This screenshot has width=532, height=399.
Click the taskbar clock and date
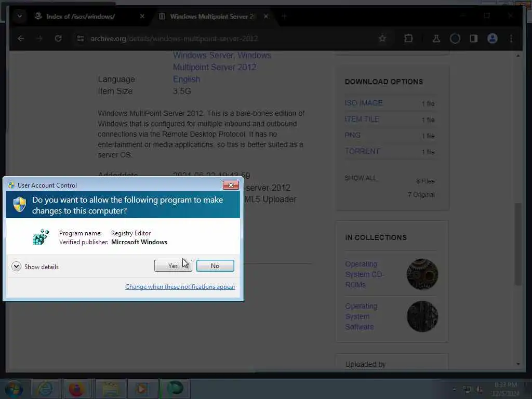coord(506,389)
